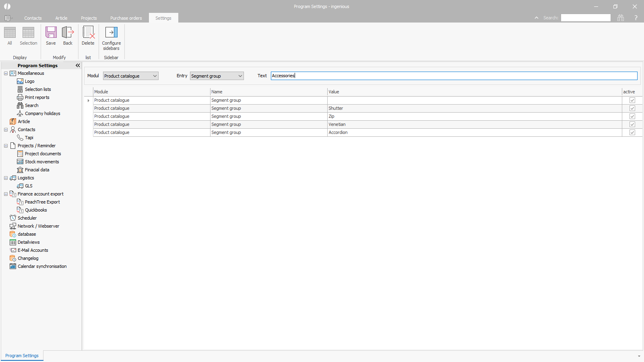
Task: Collapse the Program Settings sidebar panel
Action: click(78, 66)
